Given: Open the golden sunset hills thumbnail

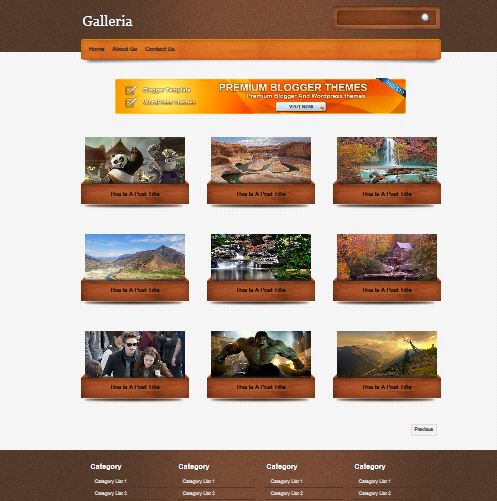Looking at the screenshot, I should pyautogui.click(x=387, y=354).
